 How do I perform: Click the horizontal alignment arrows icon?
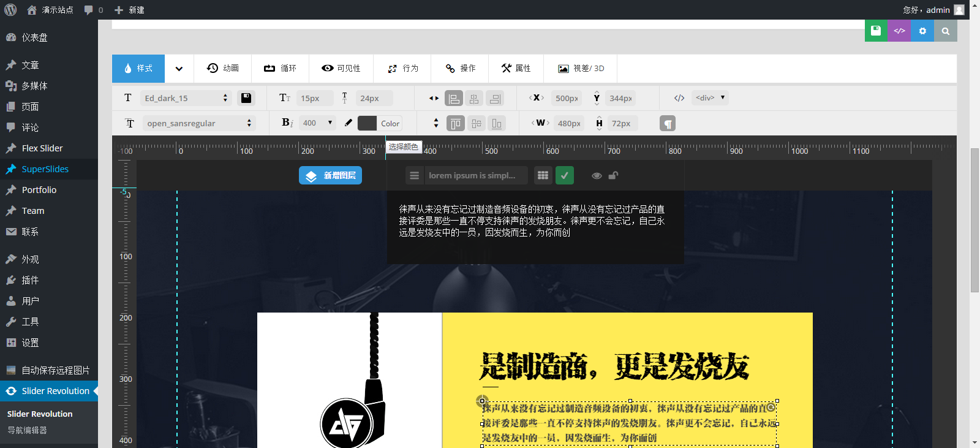tap(434, 98)
